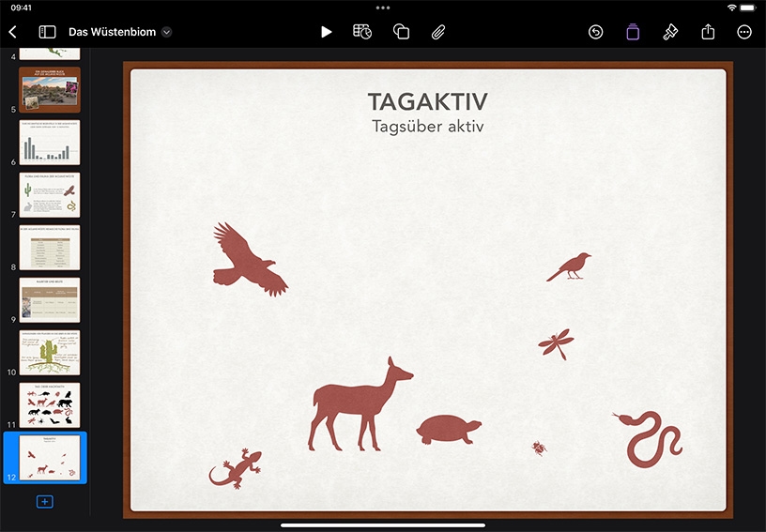Image resolution: width=766 pixels, height=532 pixels.
Task: Open the purple animation builds icon
Action: coord(633,32)
